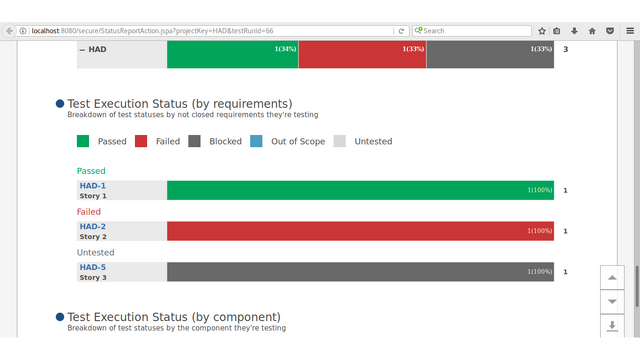Viewport: 640px width, 360px height.
Task: Click the 'Untested' group label above HAD-5
Action: tap(96, 253)
